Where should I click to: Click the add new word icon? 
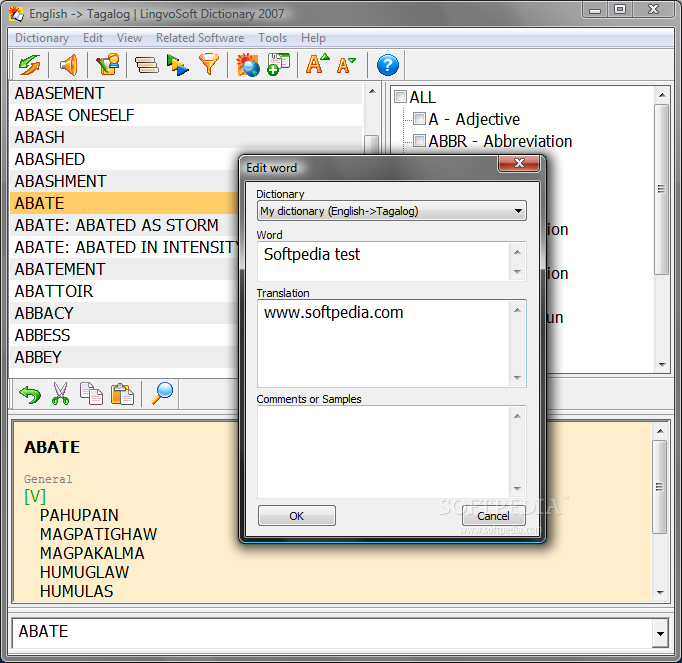[278, 65]
